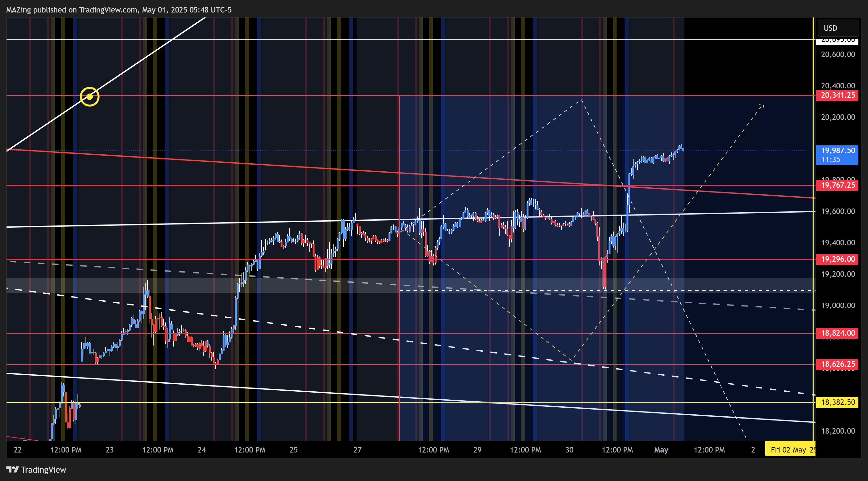Screen dimensions: 868x481
Task: Click the 29 date label on time axis
Action: [478, 450]
